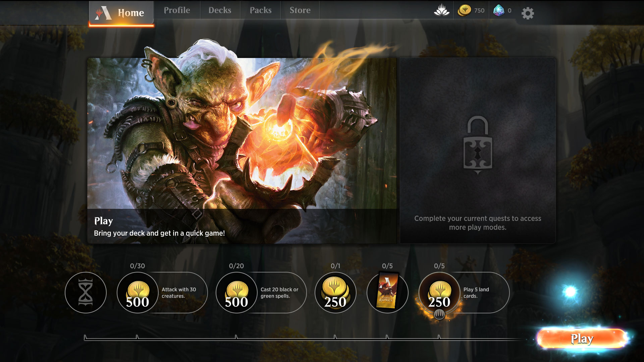The height and width of the screenshot is (362, 644).
Task: Expand the 0/30 creature attack quest
Action: point(161,292)
